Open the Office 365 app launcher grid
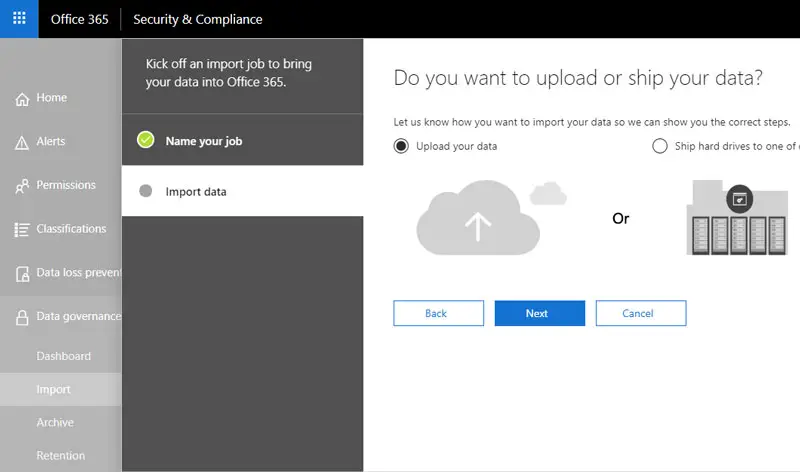 (19, 19)
